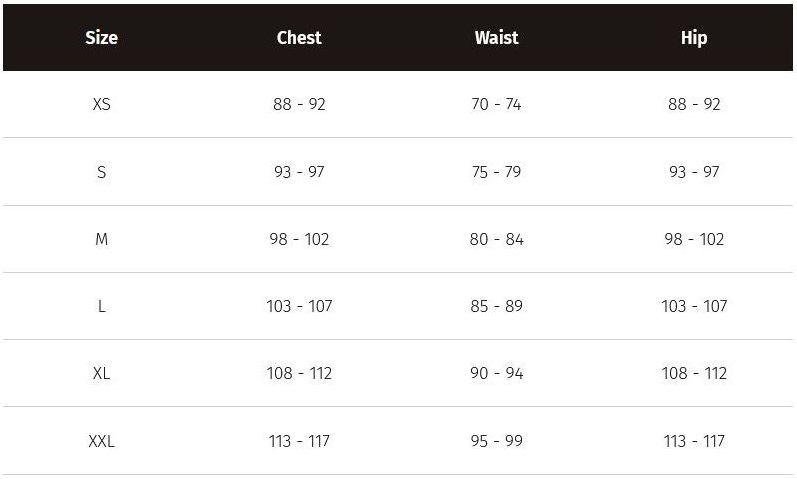
Task: Click waist value 90 - 94
Action: coord(497,373)
